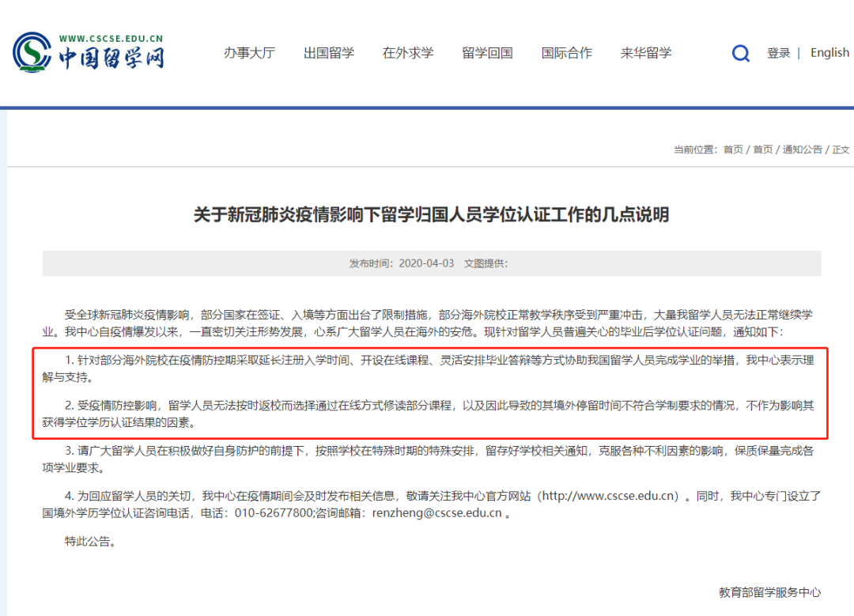Viewport: 854px width, 616px height.
Task: Open 通知公告 breadcrumb link
Action: [x=803, y=149]
